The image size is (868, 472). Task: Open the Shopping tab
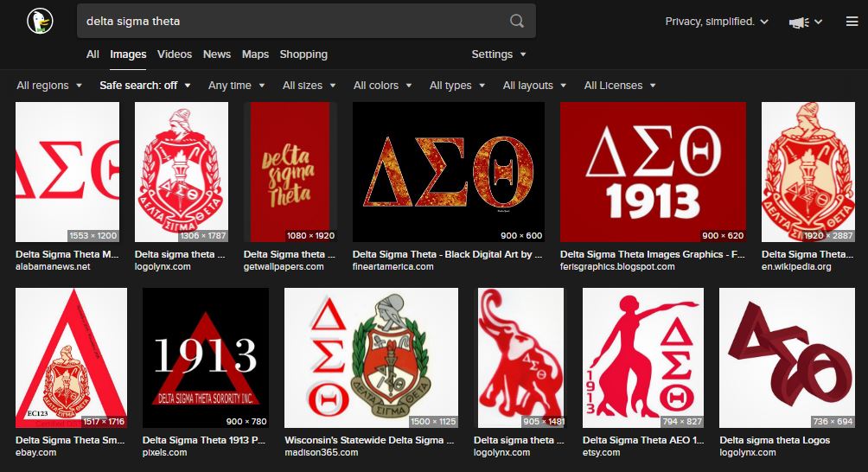pyautogui.click(x=303, y=54)
